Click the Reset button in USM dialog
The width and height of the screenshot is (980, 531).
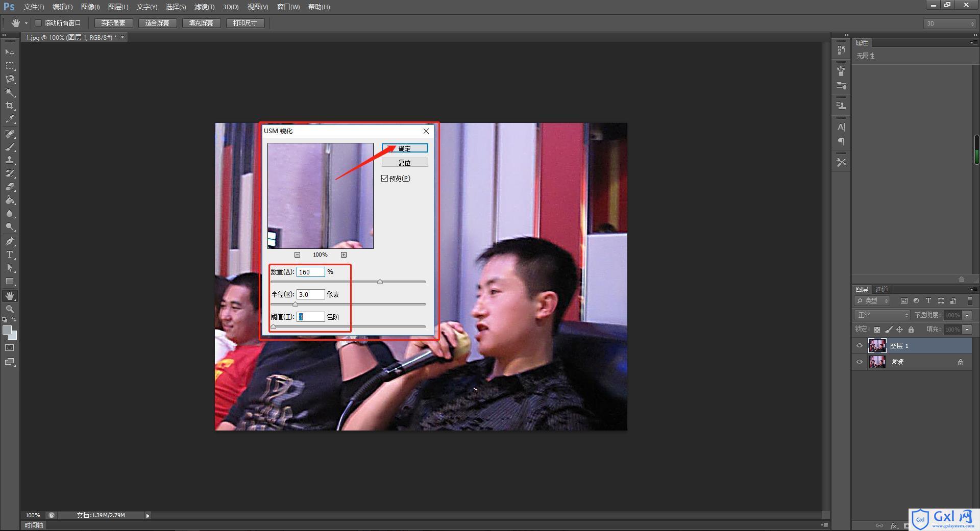[x=405, y=163]
